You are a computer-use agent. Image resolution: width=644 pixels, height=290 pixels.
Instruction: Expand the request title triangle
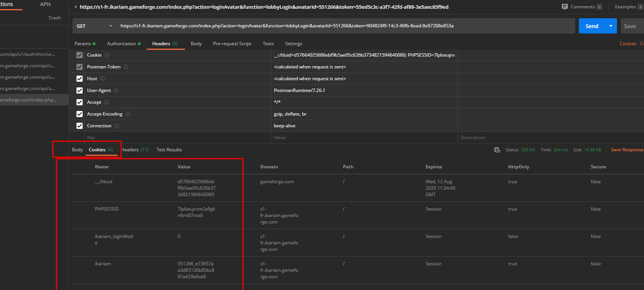pos(76,7)
